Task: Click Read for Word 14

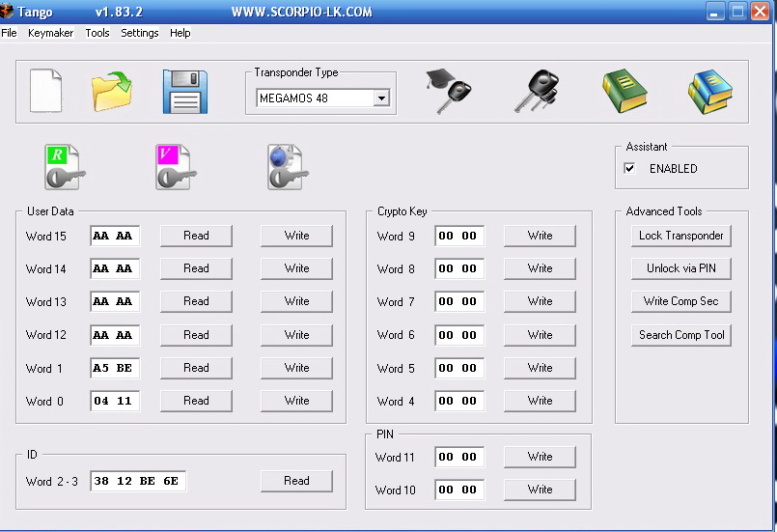Action: click(196, 268)
